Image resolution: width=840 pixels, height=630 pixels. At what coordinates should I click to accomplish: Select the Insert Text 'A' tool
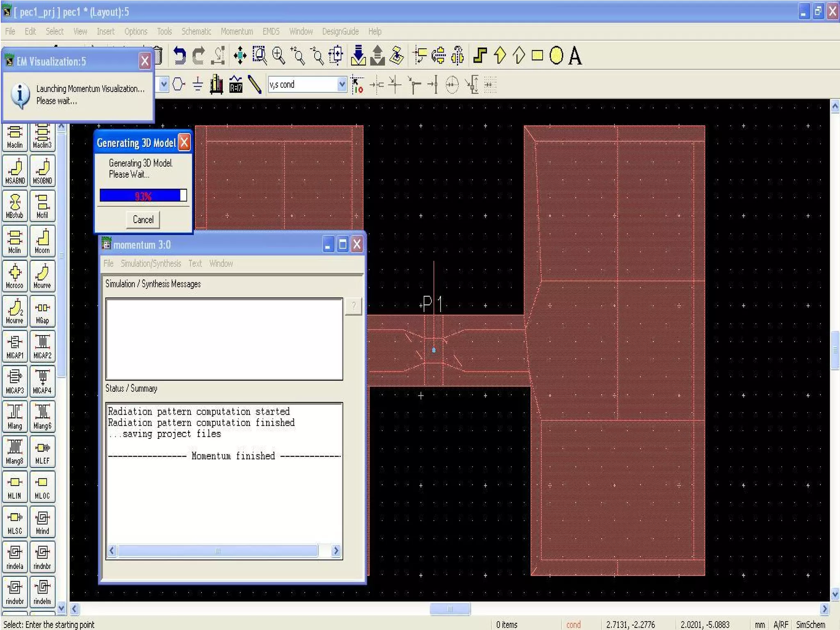(x=575, y=55)
